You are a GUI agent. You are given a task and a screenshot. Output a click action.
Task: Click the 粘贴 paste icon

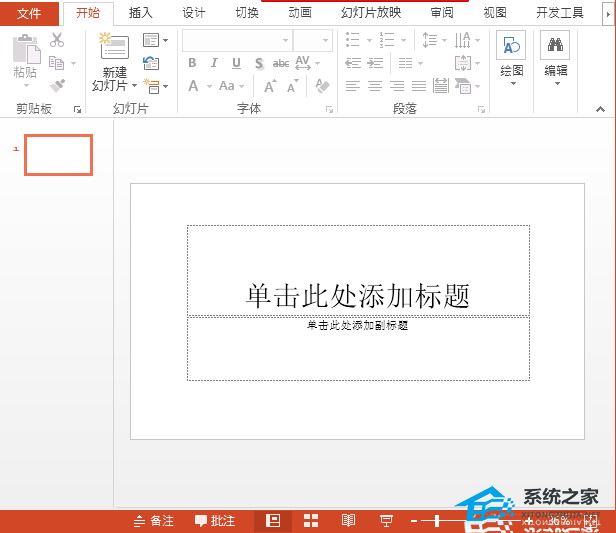point(26,49)
